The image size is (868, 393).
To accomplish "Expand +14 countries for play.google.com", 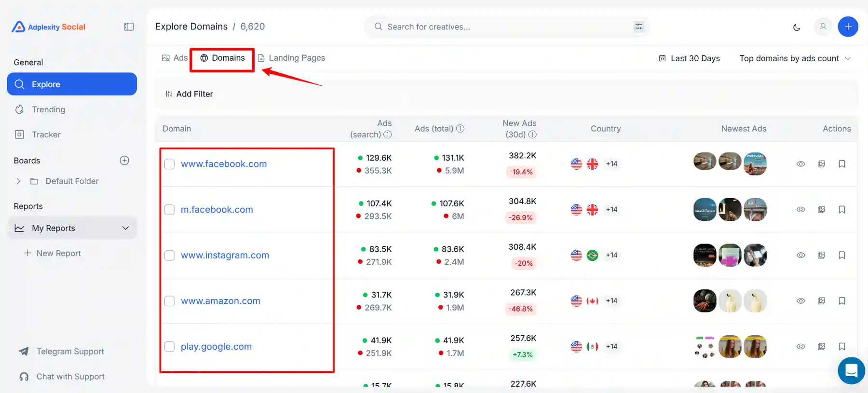I will [x=611, y=346].
